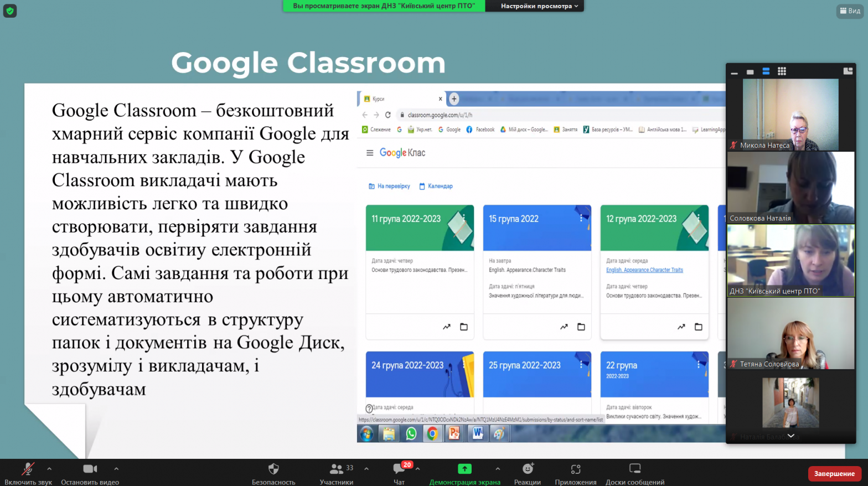Stop video with Остановить видео button
The height and width of the screenshot is (486, 868).
pos(90,474)
